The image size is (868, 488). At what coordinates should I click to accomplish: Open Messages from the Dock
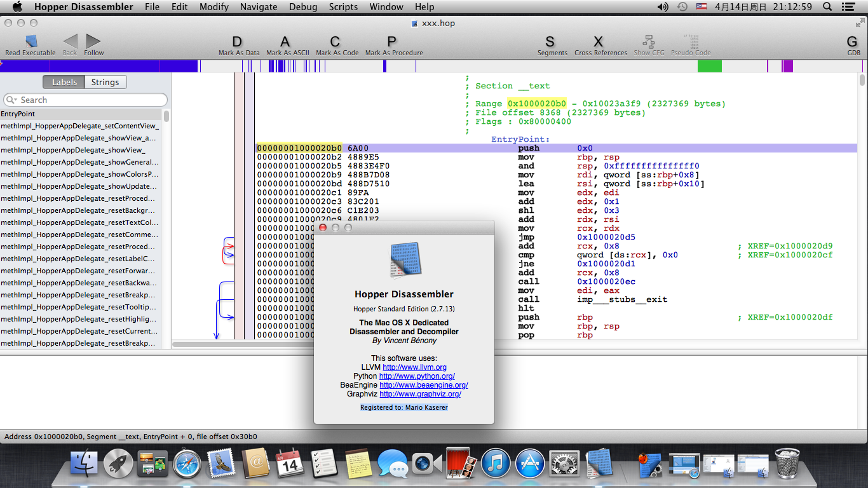393,463
